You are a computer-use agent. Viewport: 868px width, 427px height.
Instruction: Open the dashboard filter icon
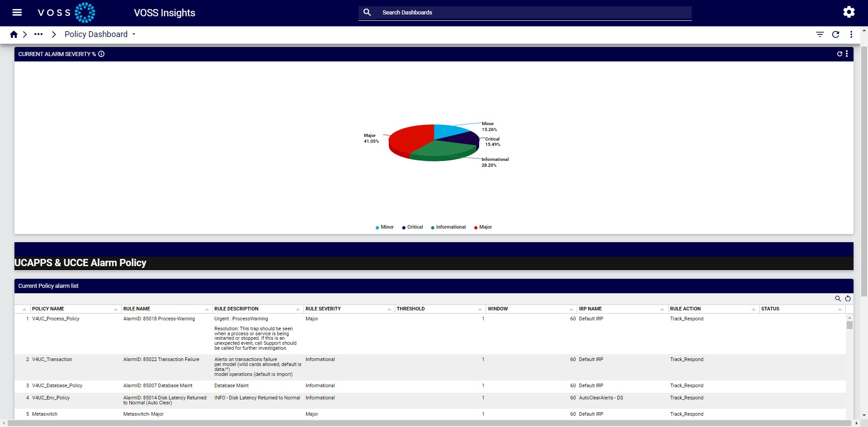[820, 34]
